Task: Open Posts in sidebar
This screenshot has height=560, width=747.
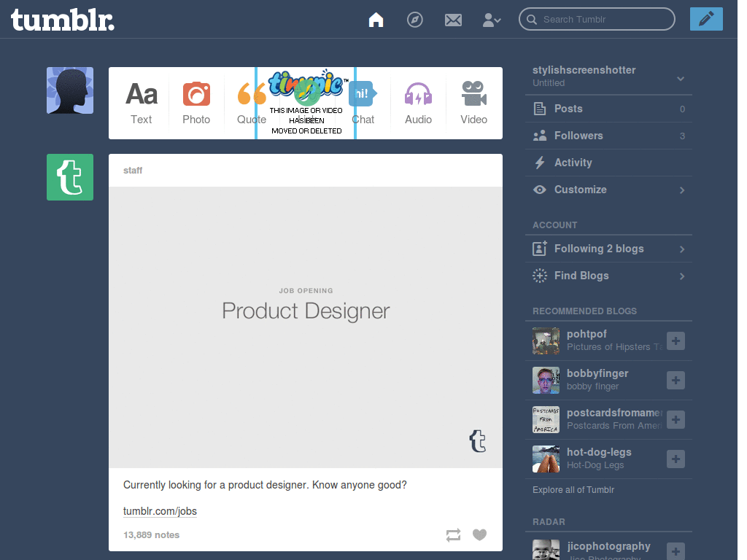Action: coord(609,109)
